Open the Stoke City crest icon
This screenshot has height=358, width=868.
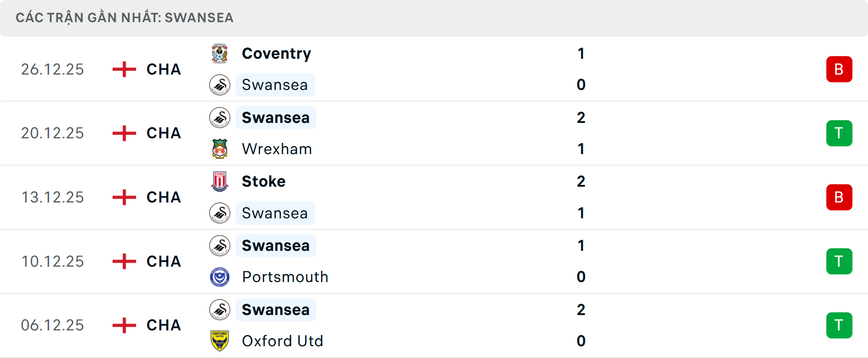220,181
